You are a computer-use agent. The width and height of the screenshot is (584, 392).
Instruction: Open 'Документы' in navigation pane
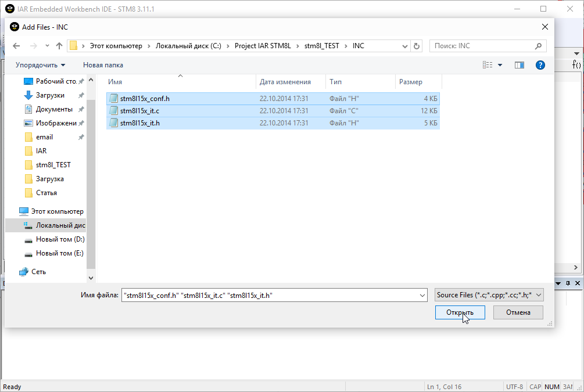pyautogui.click(x=54, y=109)
